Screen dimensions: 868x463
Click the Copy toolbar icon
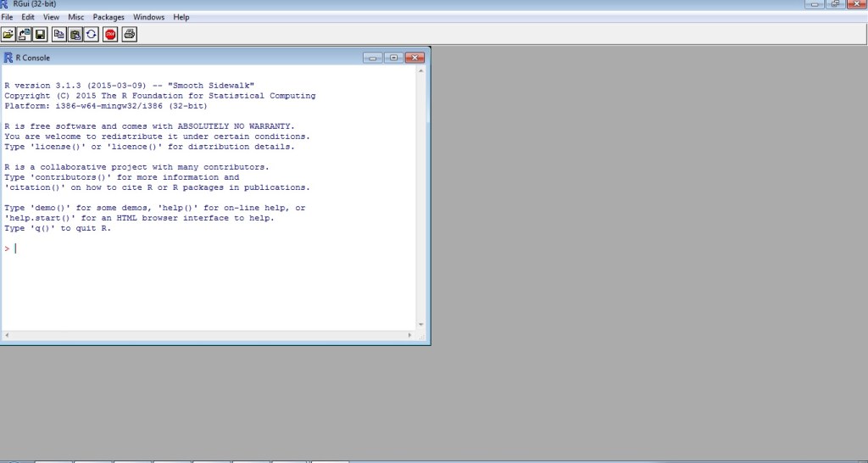point(59,34)
